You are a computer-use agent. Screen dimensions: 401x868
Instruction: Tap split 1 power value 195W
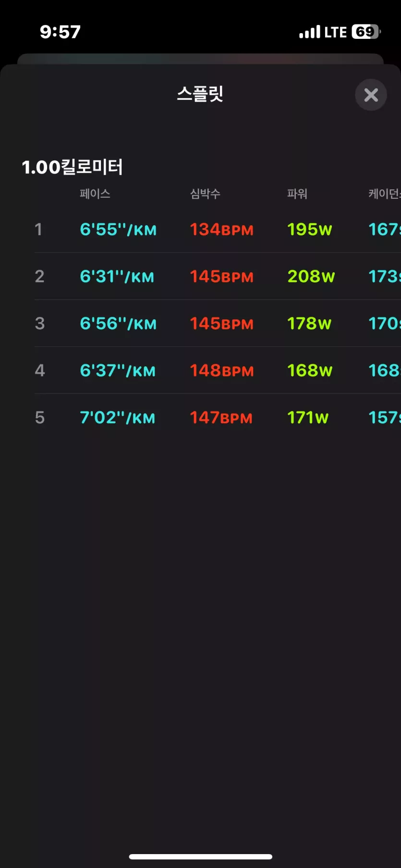coord(310,229)
